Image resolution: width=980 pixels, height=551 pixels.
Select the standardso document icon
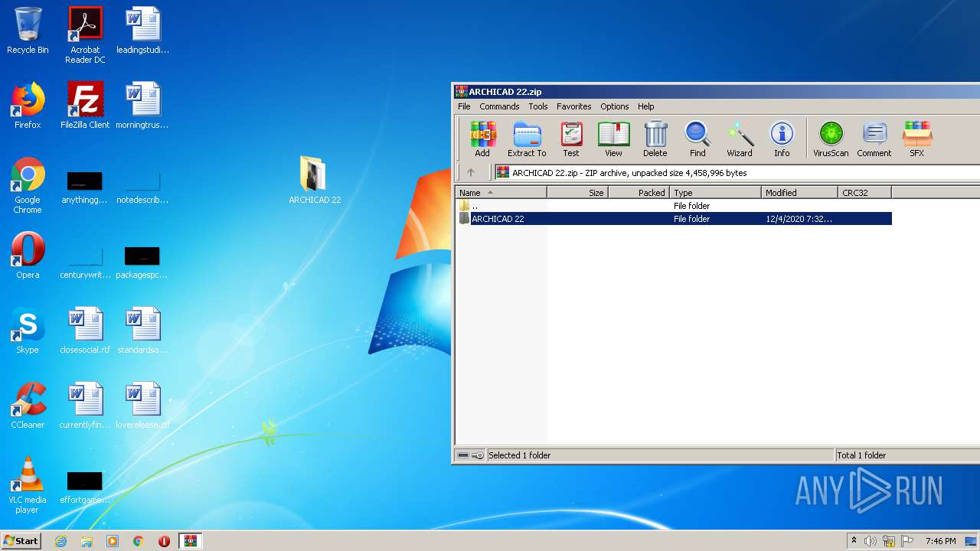point(142,331)
